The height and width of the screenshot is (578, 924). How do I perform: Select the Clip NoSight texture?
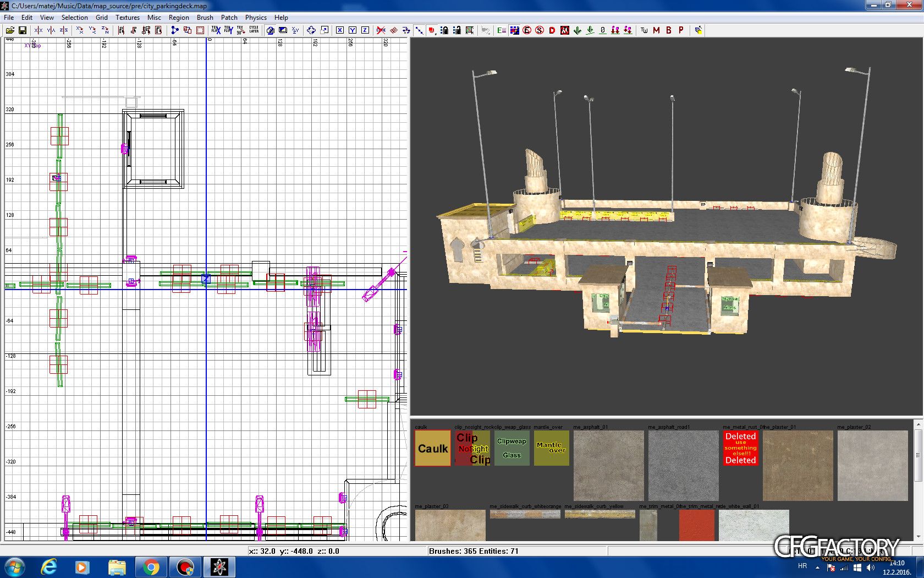click(472, 448)
